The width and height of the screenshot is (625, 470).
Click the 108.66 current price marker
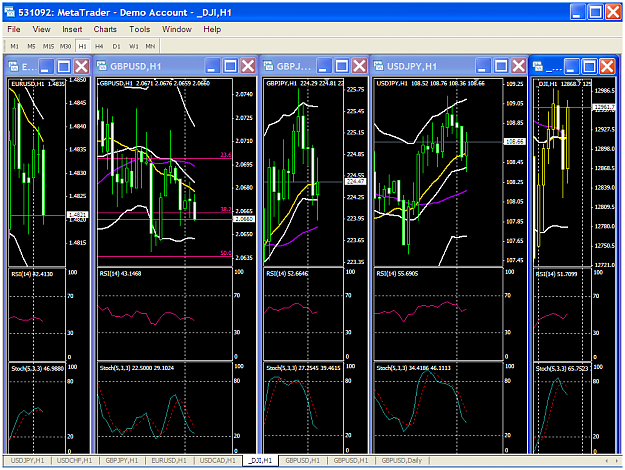515,142
